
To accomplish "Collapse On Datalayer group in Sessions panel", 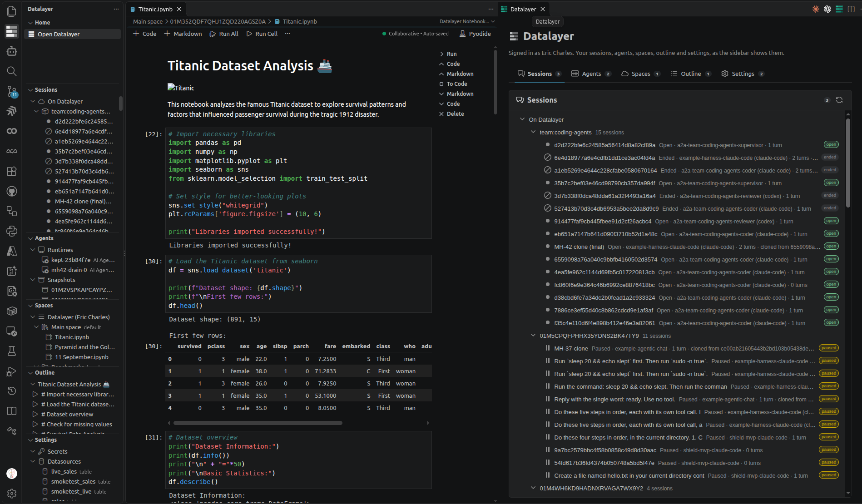I will tap(522, 119).
